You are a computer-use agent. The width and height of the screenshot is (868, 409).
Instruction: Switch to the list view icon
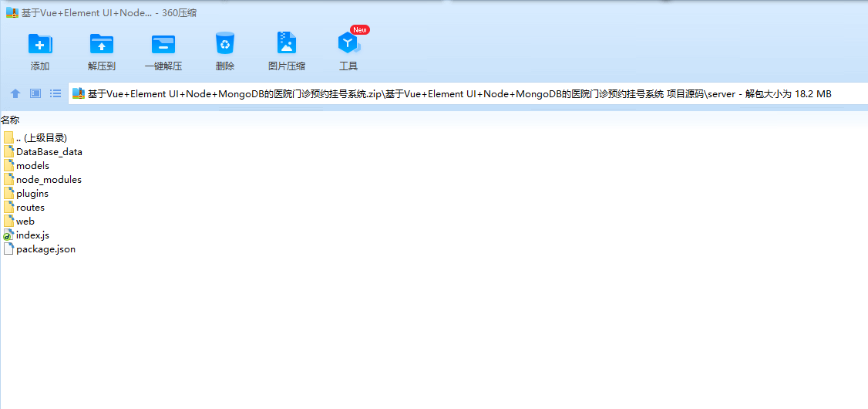click(56, 93)
